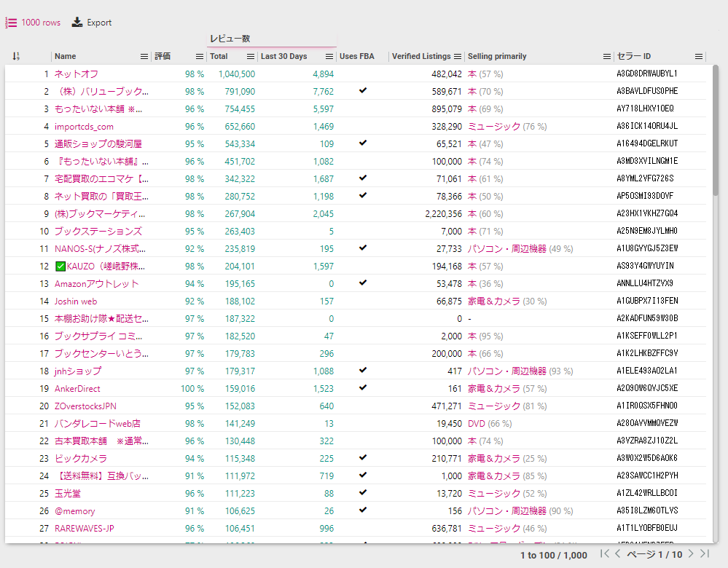Open the 評価 column menu
The width and height of the screenshot is (728, 568).
[x=199, y=57]
